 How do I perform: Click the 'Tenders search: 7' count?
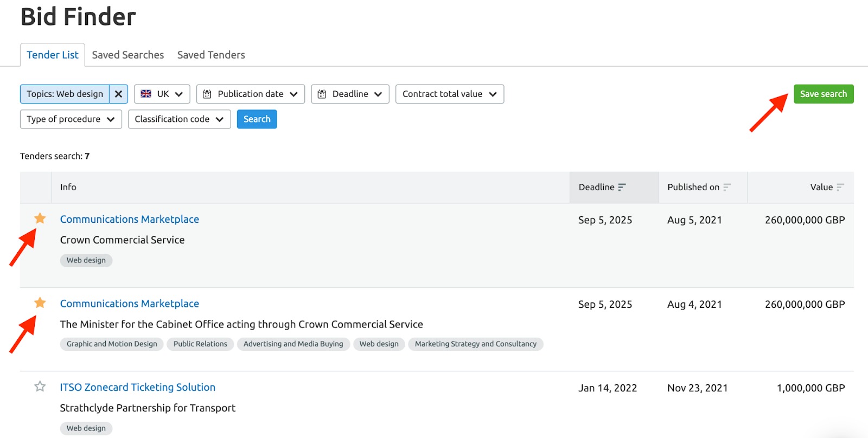(55, 156)
